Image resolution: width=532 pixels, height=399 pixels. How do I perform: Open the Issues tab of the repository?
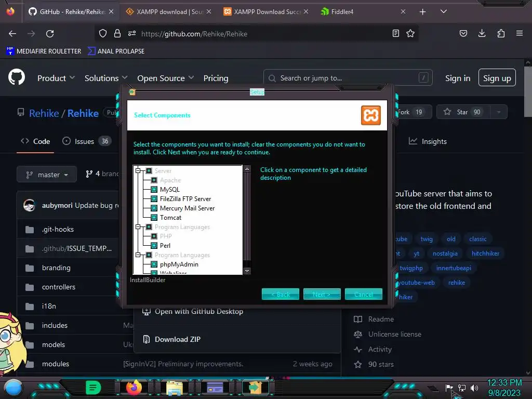[x=87, y=141]
